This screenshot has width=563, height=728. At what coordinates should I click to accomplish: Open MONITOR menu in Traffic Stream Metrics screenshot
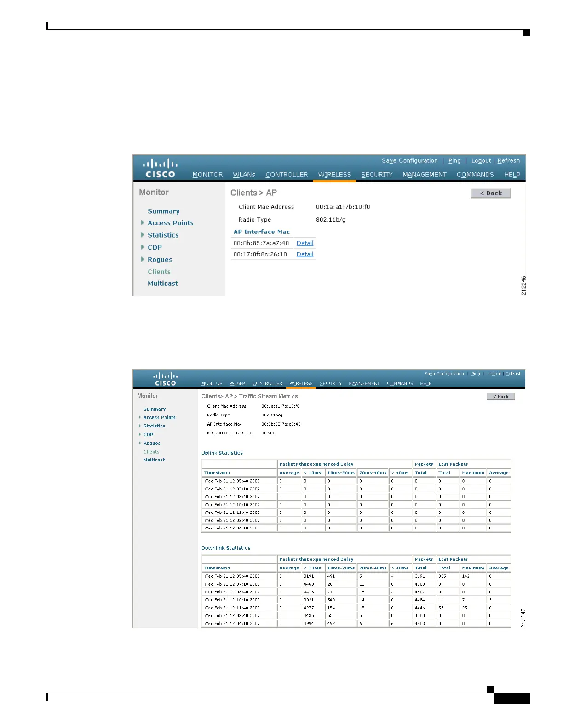pos(212,383)
